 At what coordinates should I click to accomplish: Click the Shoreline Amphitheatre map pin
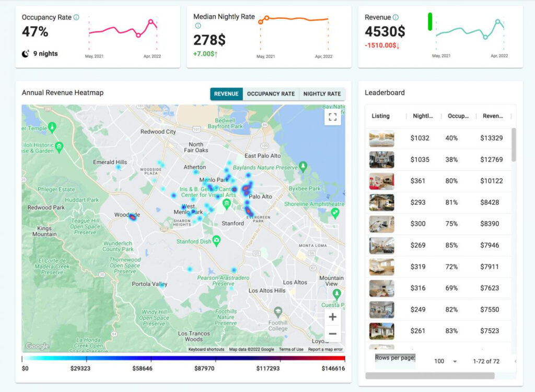[335, 212]
